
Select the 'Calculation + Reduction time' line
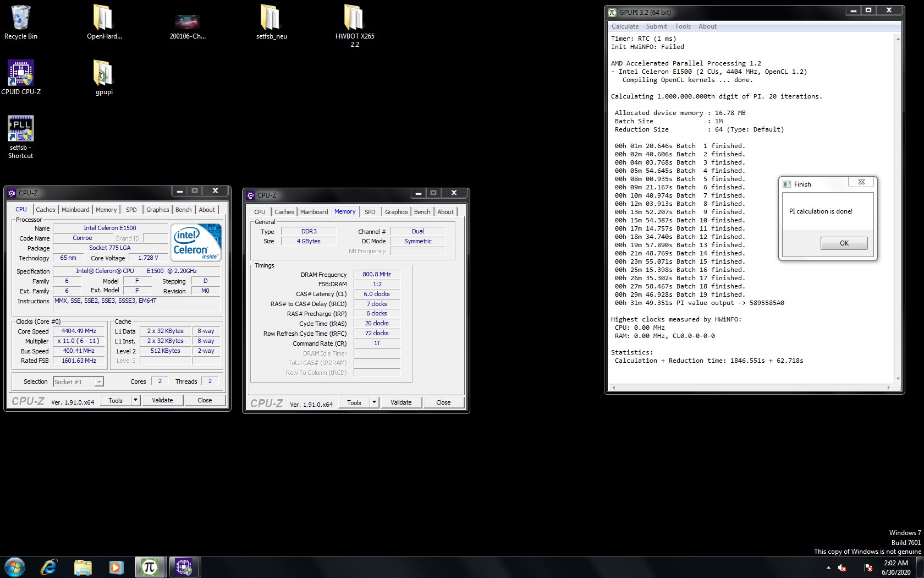click(x=709, y=361)
